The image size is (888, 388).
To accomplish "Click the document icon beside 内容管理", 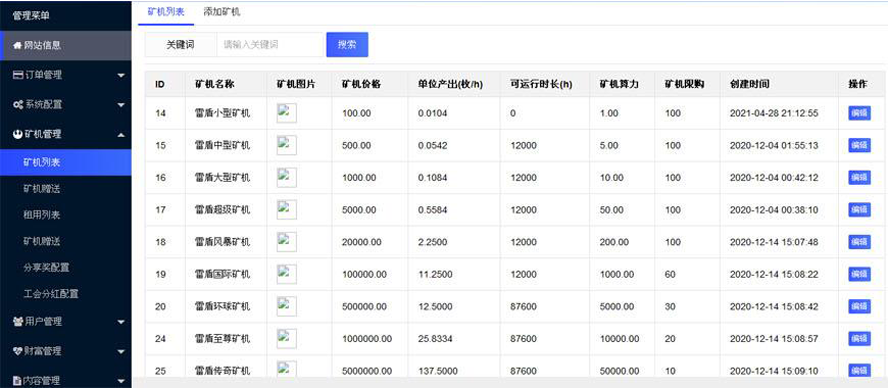I will (x=18, y=381).
